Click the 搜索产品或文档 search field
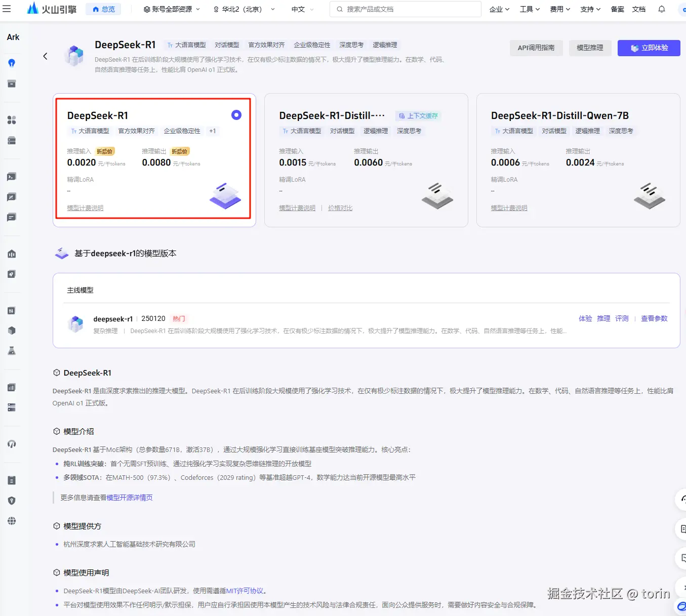This screenshot has width=686, height=616. (x=405, y=9)
